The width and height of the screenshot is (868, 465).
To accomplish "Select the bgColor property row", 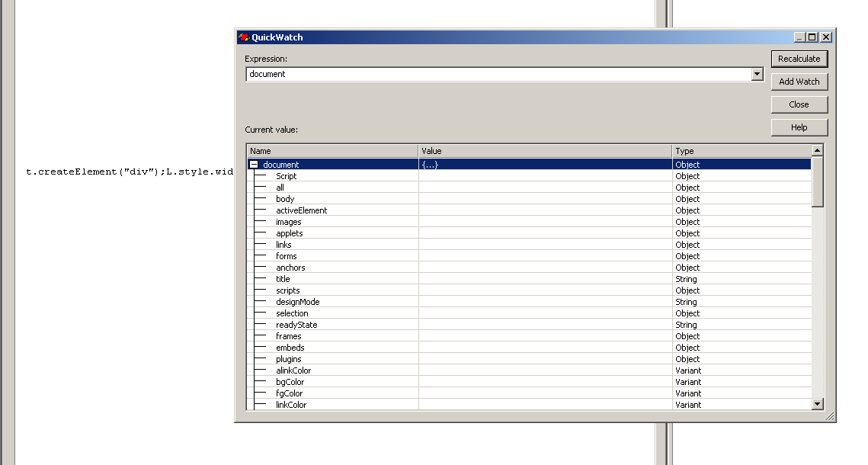I will tap(290, 382).
